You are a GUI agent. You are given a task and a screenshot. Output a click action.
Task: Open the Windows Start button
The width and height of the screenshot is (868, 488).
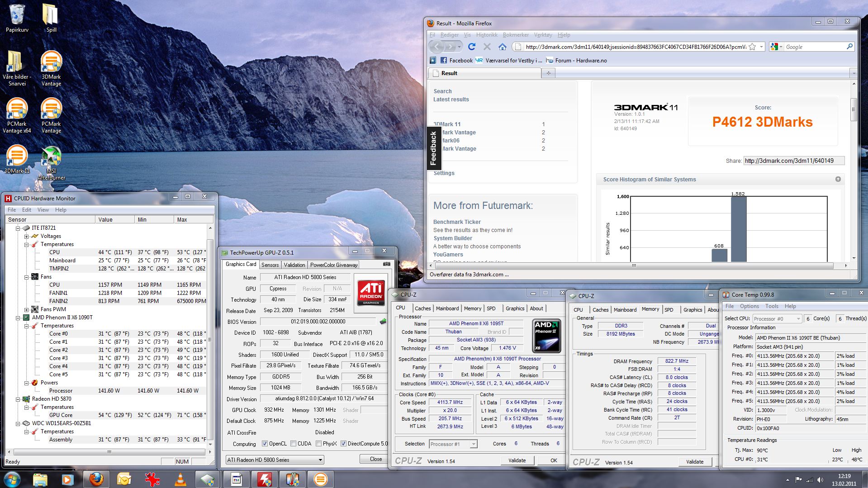click(12, 479)
